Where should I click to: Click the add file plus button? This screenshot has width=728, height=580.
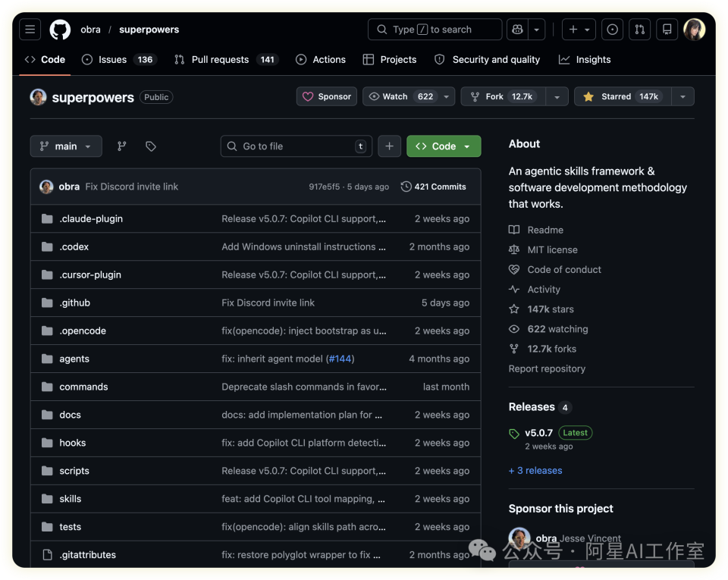coord(390,146)
